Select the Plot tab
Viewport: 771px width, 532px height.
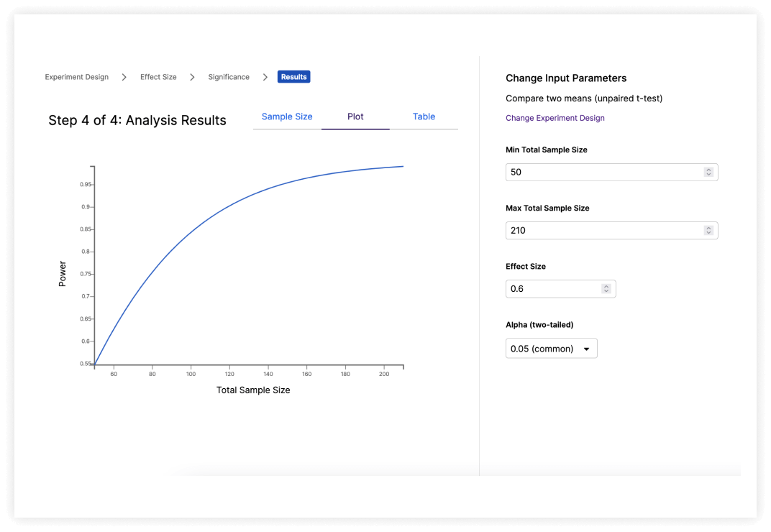[355, 116]
